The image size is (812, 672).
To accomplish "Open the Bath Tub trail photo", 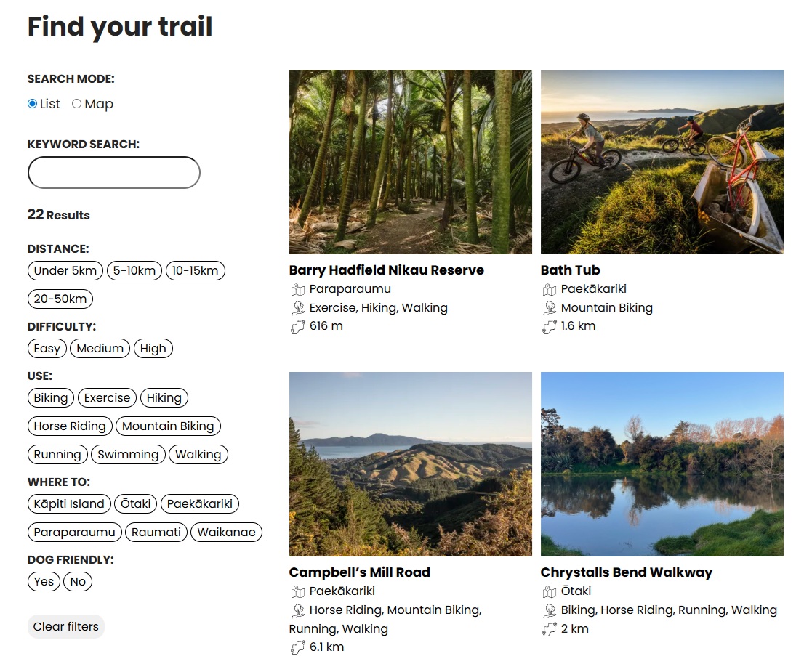I will tap(662, 161).
